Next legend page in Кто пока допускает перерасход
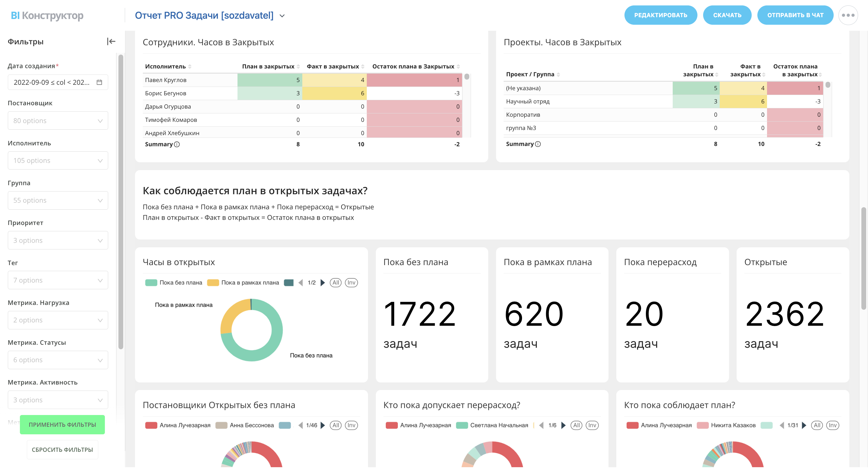Image resolution: width=868 pixels, height=469 pixels. click(x=563, y=425)
